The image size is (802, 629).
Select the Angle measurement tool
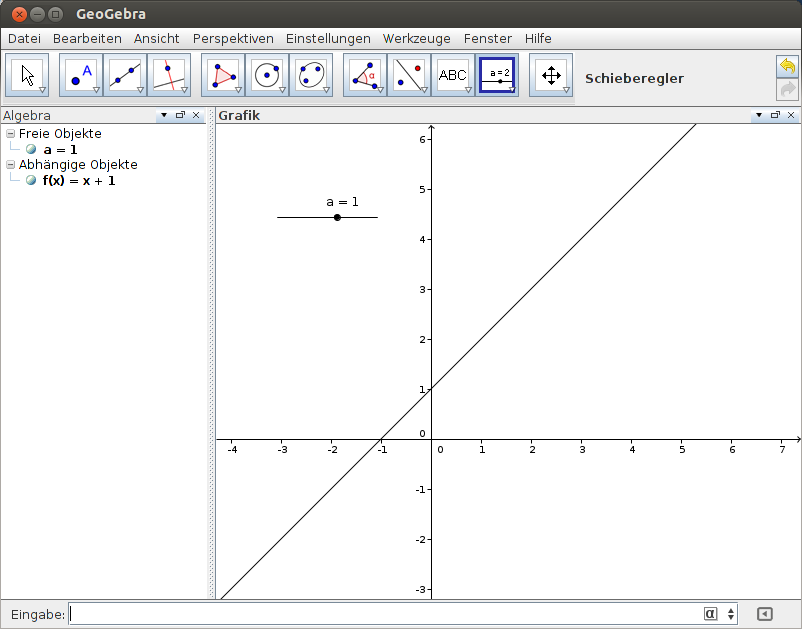coord(363,74)
